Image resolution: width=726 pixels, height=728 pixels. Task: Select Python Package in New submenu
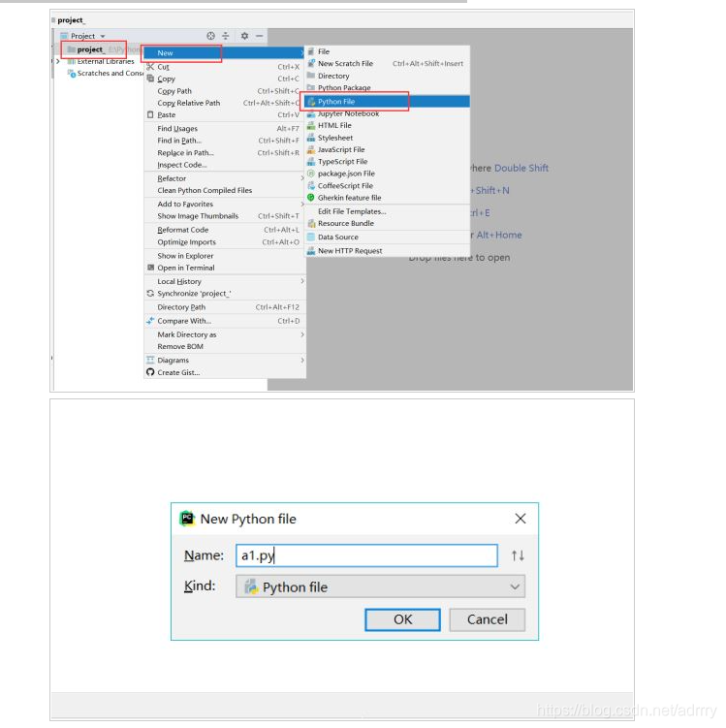coord(387,88)
